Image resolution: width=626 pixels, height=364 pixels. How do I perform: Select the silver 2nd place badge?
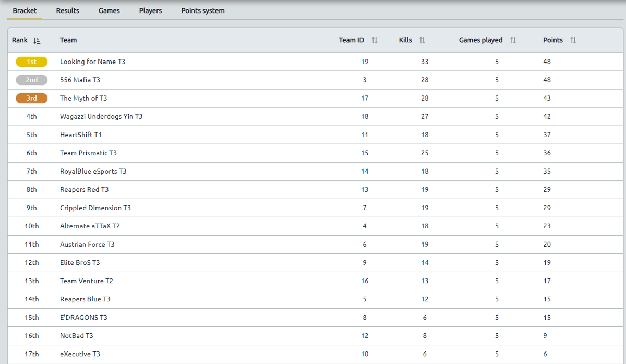click(x=32, y=80)
